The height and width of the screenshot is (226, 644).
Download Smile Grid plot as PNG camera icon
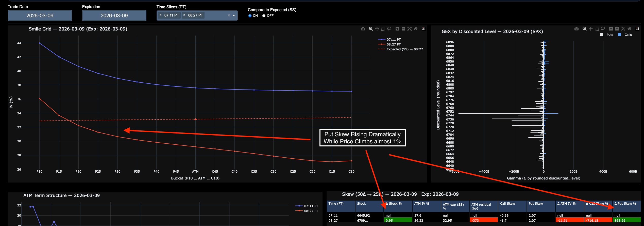coord(363,29)
